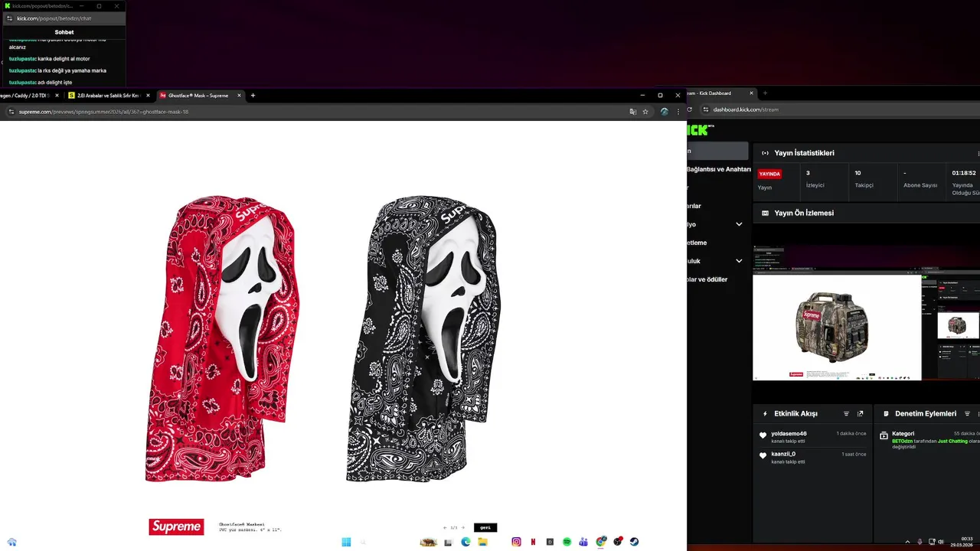Open Chrome three-dot menu in Supreme window

[x=678, y=112]
